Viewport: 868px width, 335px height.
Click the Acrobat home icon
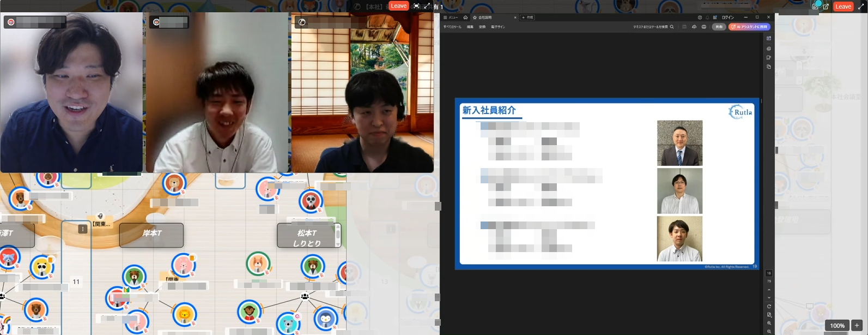coord(465,17)
